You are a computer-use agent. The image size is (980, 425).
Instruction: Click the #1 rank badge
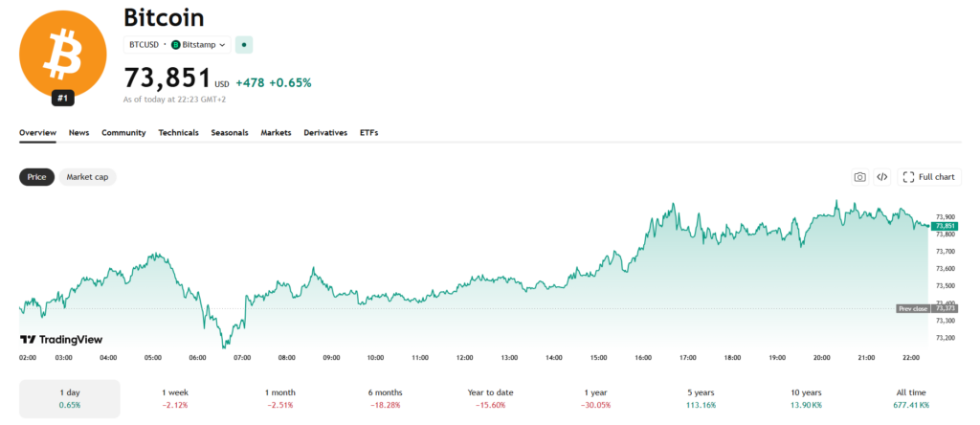(62, 98)
